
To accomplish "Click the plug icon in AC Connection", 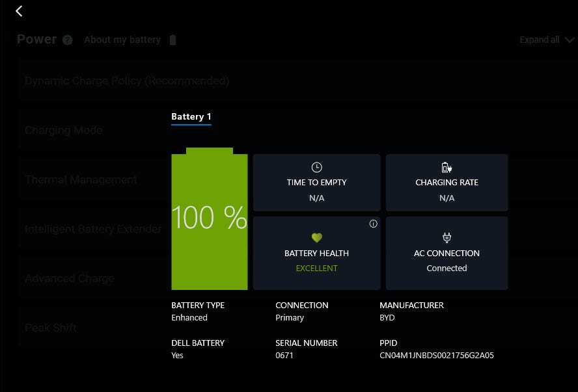I will (447, 237).
